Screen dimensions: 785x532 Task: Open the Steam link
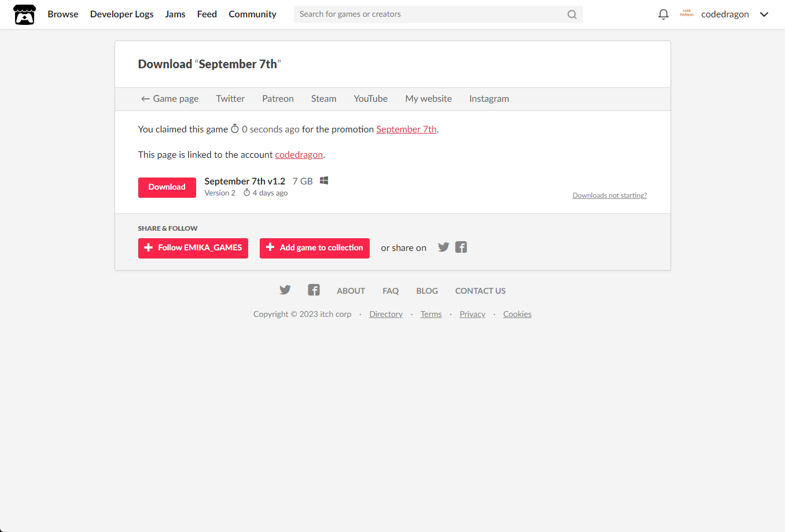[324, 99]
